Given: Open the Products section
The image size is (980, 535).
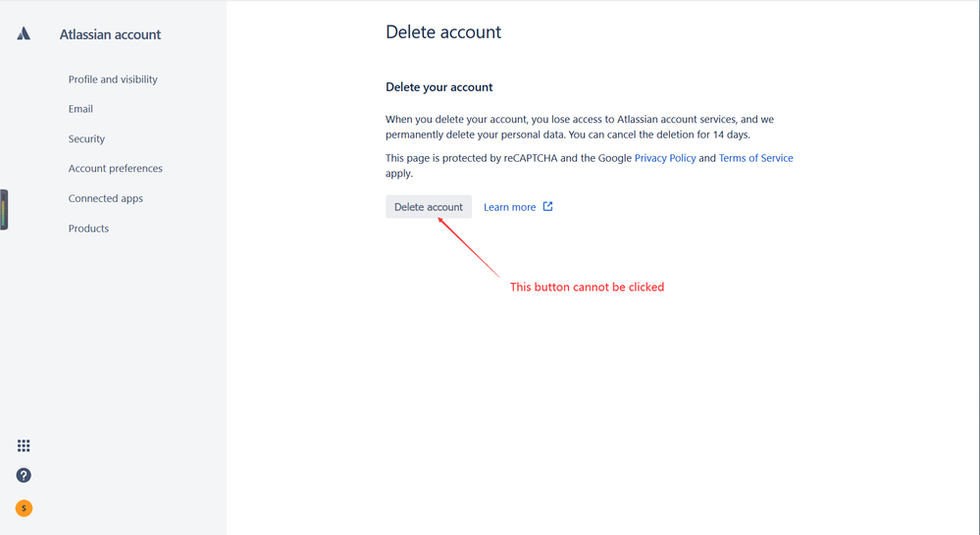Looking at the screenshot, I should pos(88,229).
